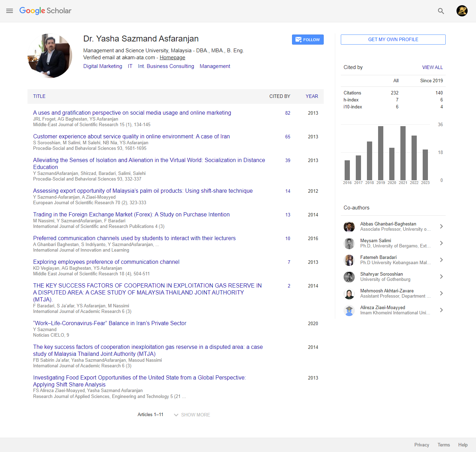Go to Google Scholar home logo
Screen dimensions: 476x452
click(45, 11)
